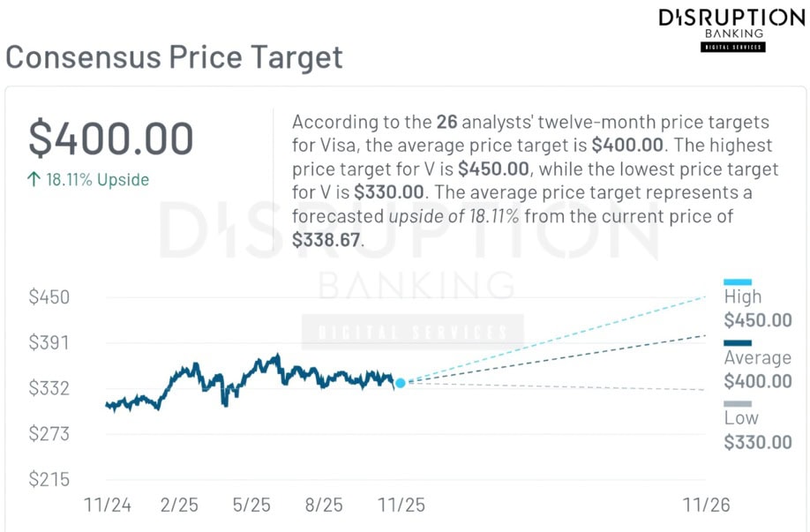Viewport: 810px width, 532px height.
Task: Click the gray Low legend swatch
Action: [x=737, y=404]
